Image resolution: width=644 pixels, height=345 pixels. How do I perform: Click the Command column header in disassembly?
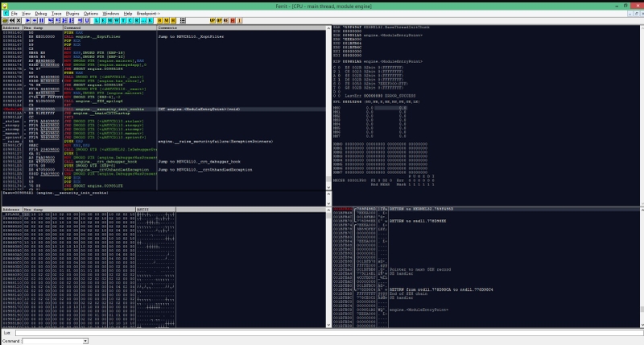[x=109, y=28]
